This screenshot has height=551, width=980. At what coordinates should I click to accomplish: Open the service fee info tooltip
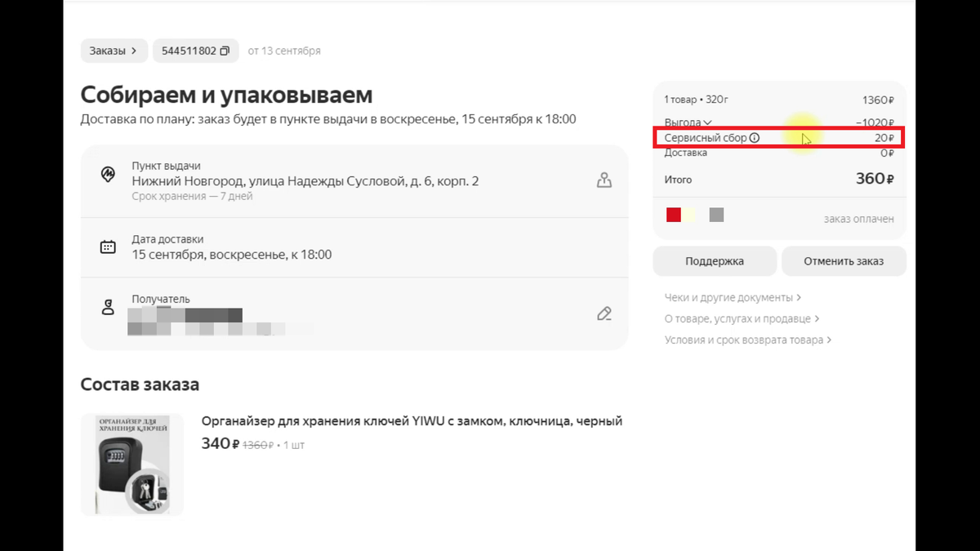coord(755,137)
